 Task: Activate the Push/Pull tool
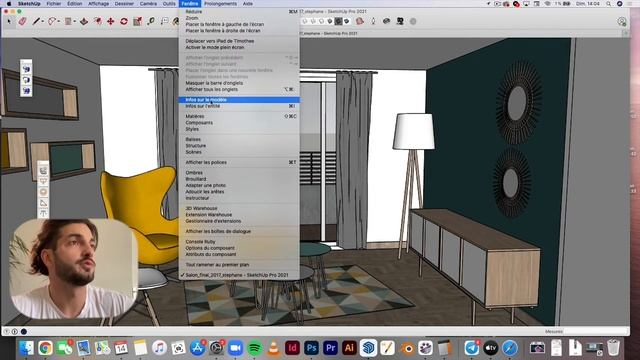point(84,21)
